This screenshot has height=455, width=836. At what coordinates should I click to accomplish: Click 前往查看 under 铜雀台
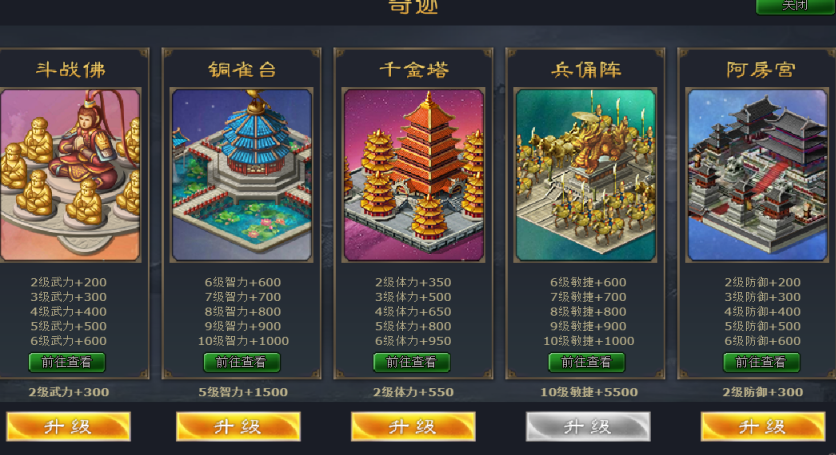point(242,362)
